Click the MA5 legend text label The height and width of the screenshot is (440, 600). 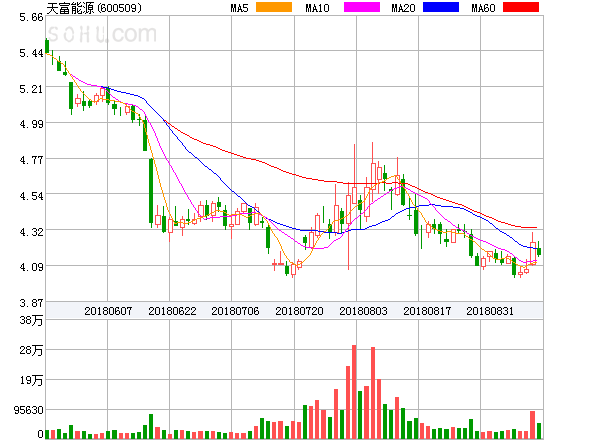click(x=240, y=8)
